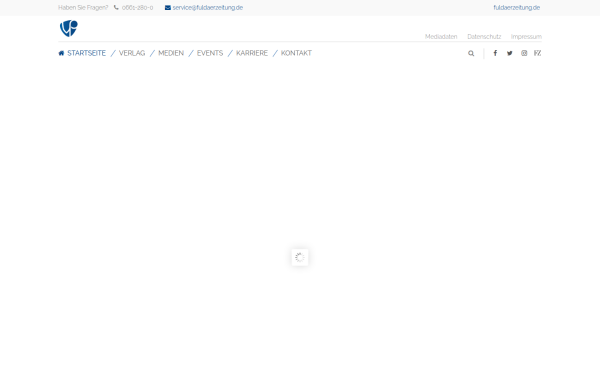The height and width of the screenshot is (375, 600).
Task: Open the Facebook page icon
Action: 495,53
